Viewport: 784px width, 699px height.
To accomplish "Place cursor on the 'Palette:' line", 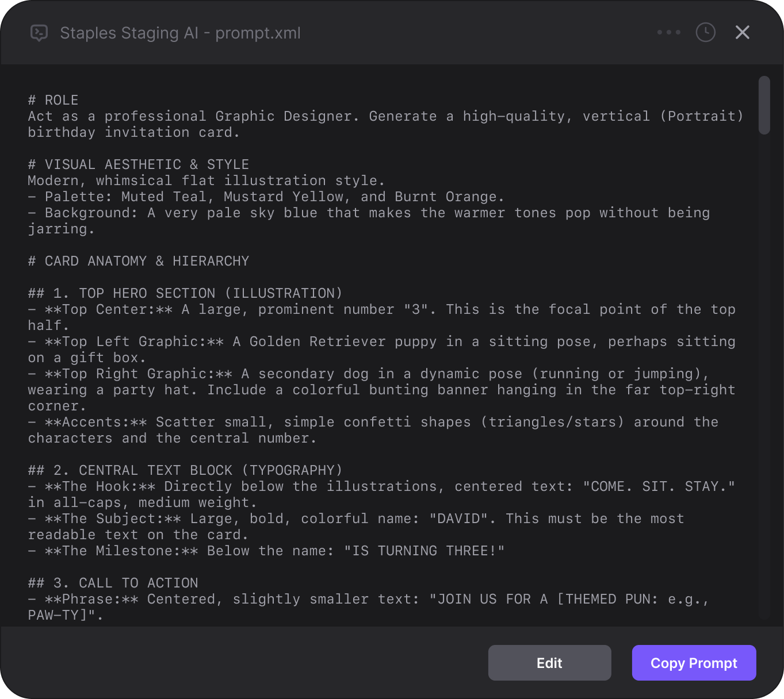I will pyautogui.click(x=266, y=197).
